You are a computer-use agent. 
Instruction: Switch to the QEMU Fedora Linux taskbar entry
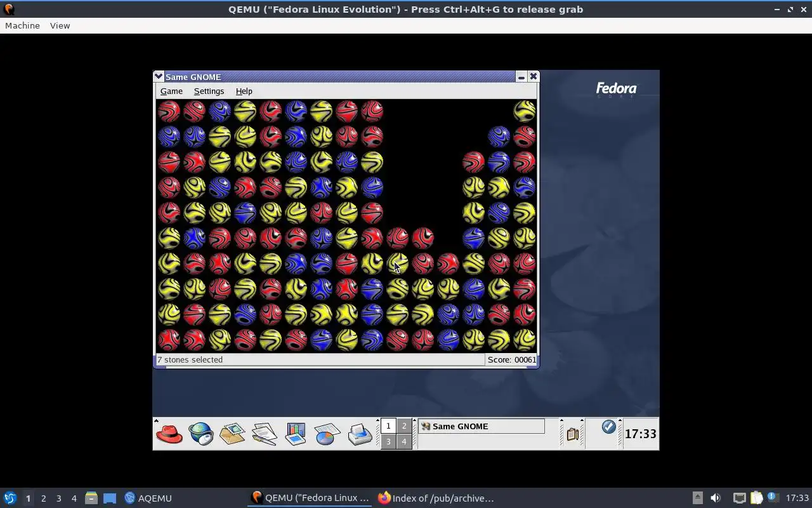tap(311, 498)
